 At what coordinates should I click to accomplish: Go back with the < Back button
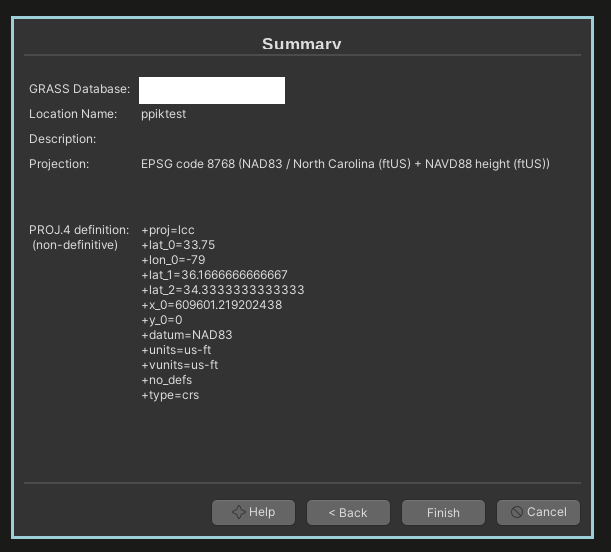click(x=348, y=512)
